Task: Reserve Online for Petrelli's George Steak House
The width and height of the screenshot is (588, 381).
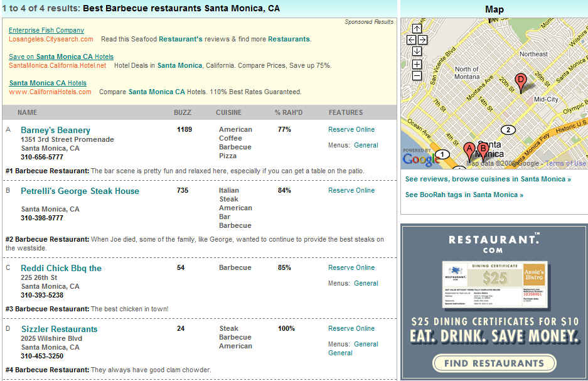Action: pos(351,190)
